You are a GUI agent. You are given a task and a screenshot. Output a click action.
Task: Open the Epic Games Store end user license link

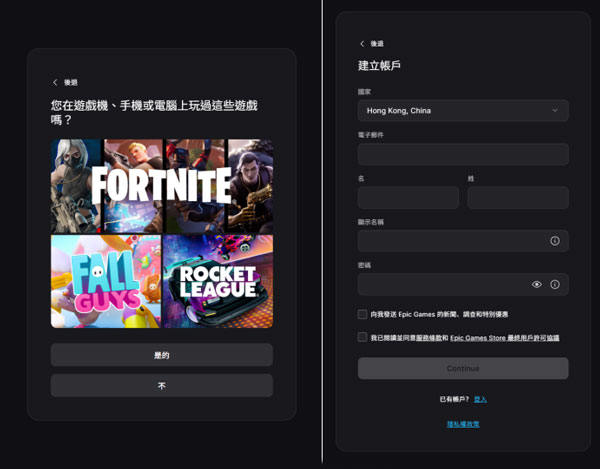[x=505, y=338]
